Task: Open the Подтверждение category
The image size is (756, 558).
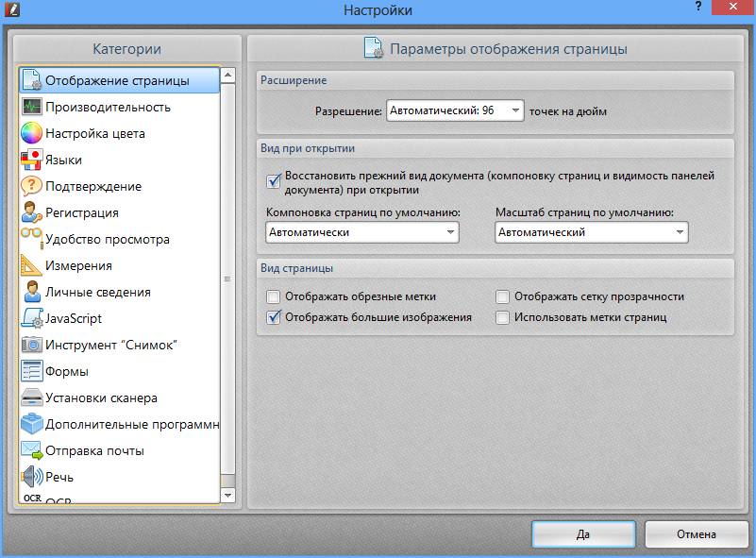Action: tap(120, 186)
